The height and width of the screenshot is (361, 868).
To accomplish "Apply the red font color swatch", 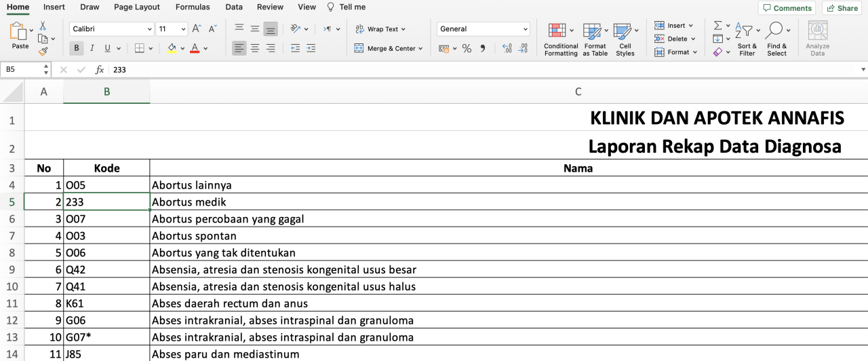I will click(x=195, y=48).
